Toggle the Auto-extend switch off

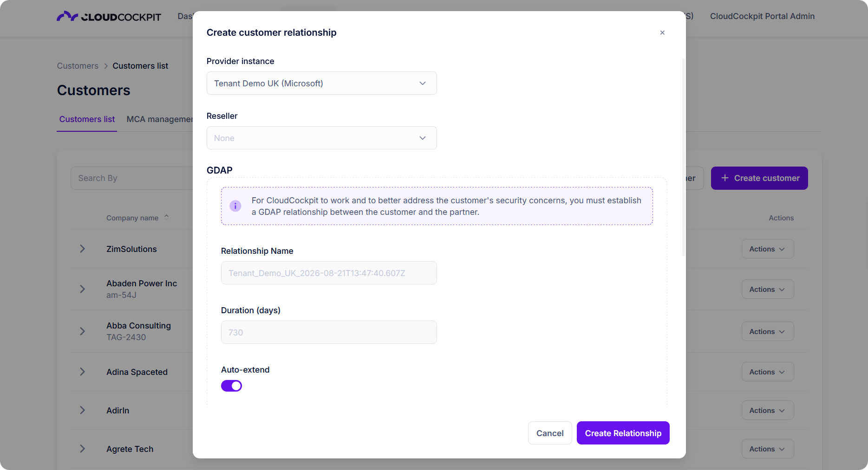(x=231, y=386)
